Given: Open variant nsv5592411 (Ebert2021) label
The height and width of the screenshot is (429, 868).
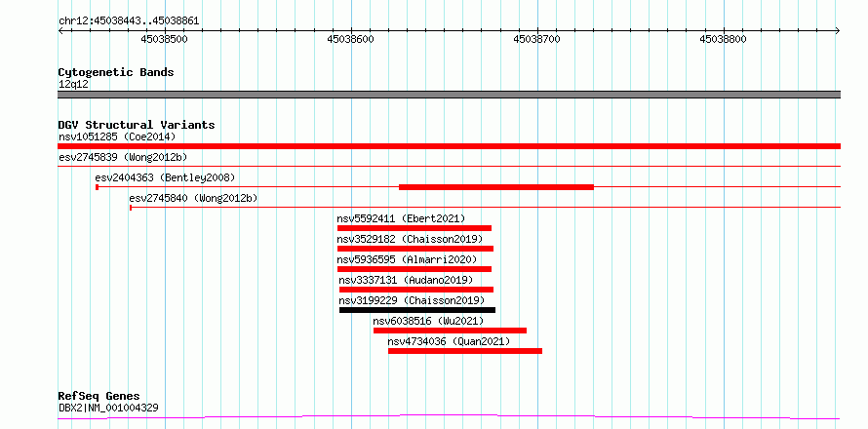Looking at the screenshot, I should point(402,218).
